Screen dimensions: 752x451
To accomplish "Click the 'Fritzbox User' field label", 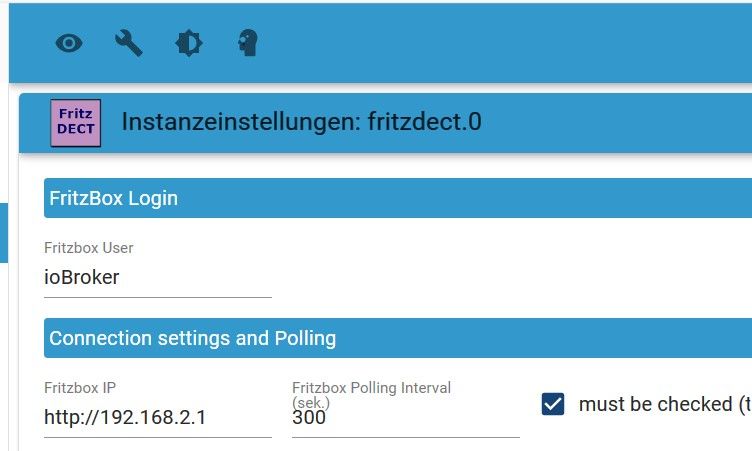I will [88, 248].
